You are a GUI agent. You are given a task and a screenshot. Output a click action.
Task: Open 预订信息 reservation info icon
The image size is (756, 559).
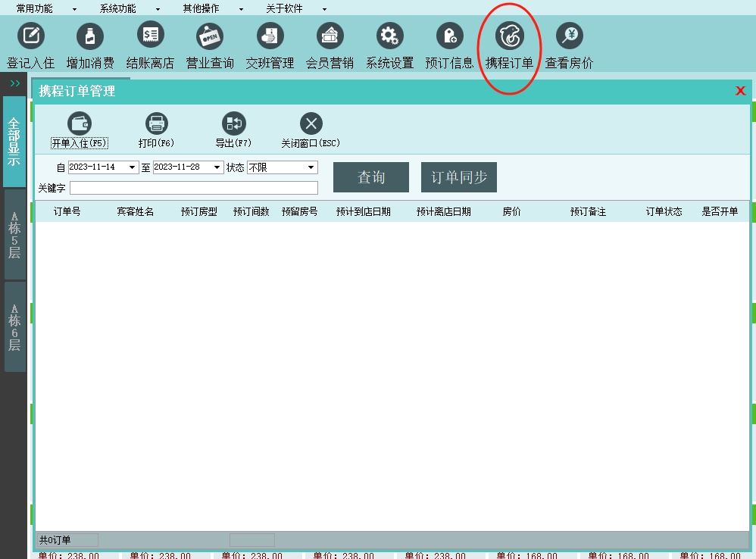click(449, 36)
